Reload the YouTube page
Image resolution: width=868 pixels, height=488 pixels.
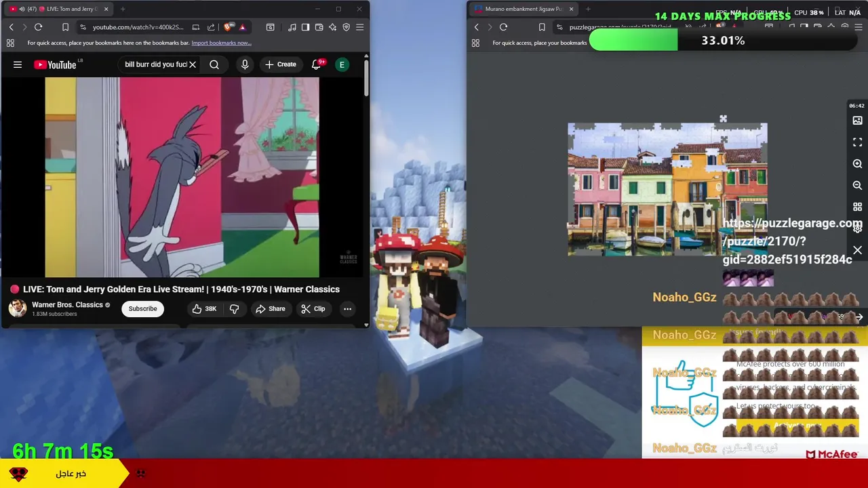point(38,27)
